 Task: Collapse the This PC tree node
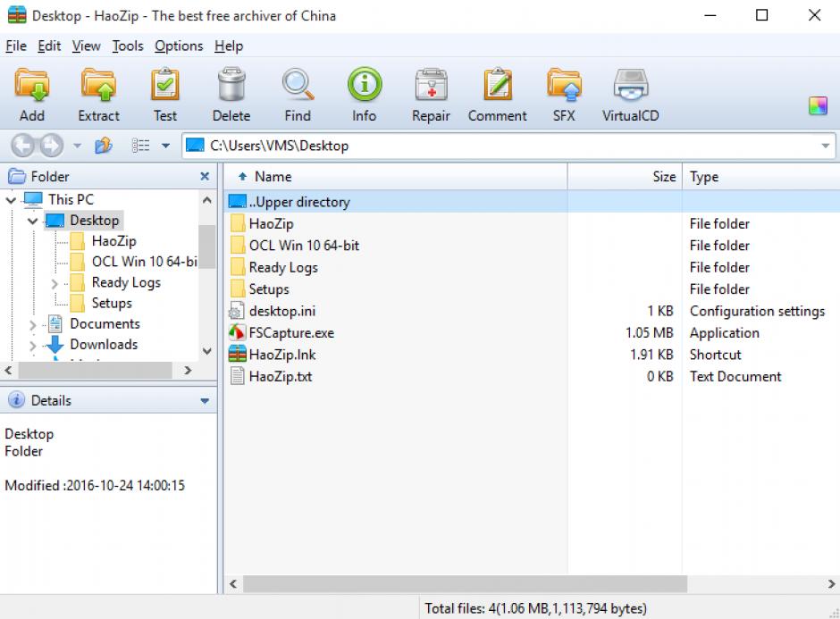coord(11,200)
